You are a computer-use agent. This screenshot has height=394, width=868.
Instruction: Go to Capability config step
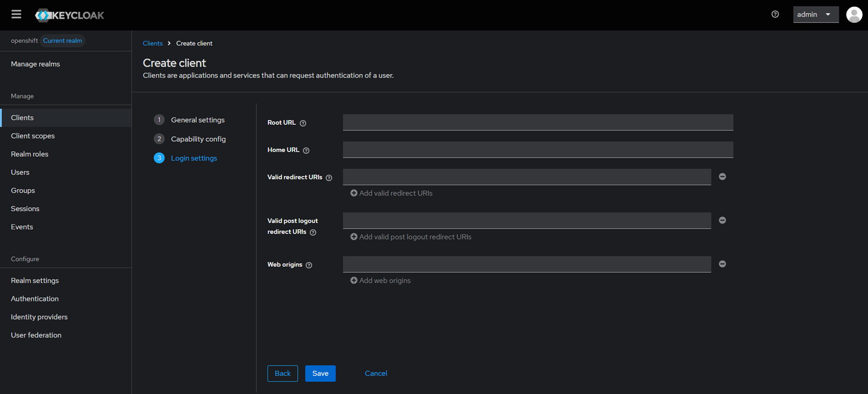click(x=198, y=139)
